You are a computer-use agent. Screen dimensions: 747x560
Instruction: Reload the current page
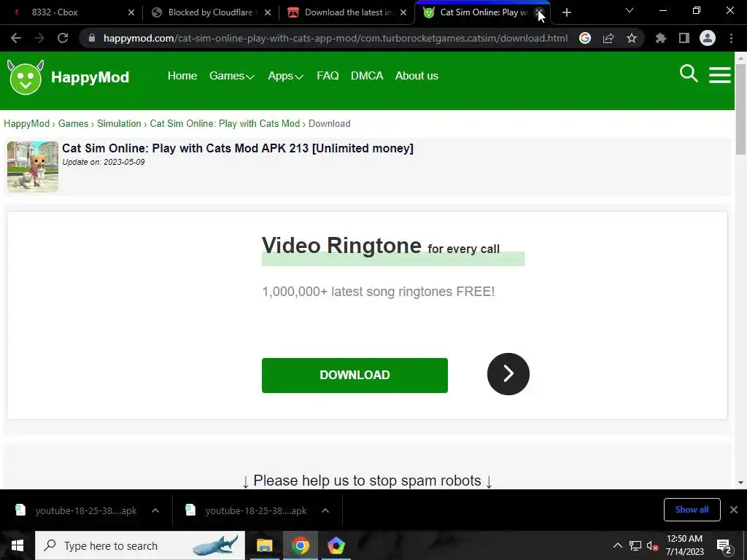[63, 38]
